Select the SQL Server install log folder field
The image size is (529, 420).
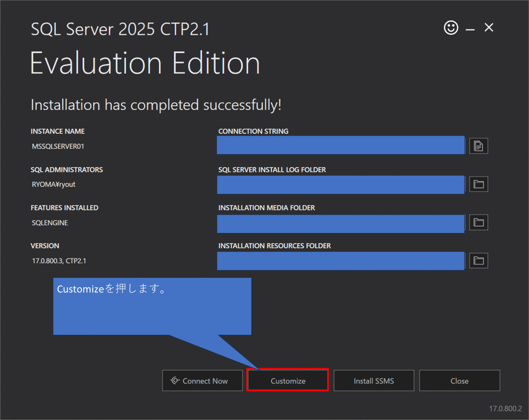341,184
